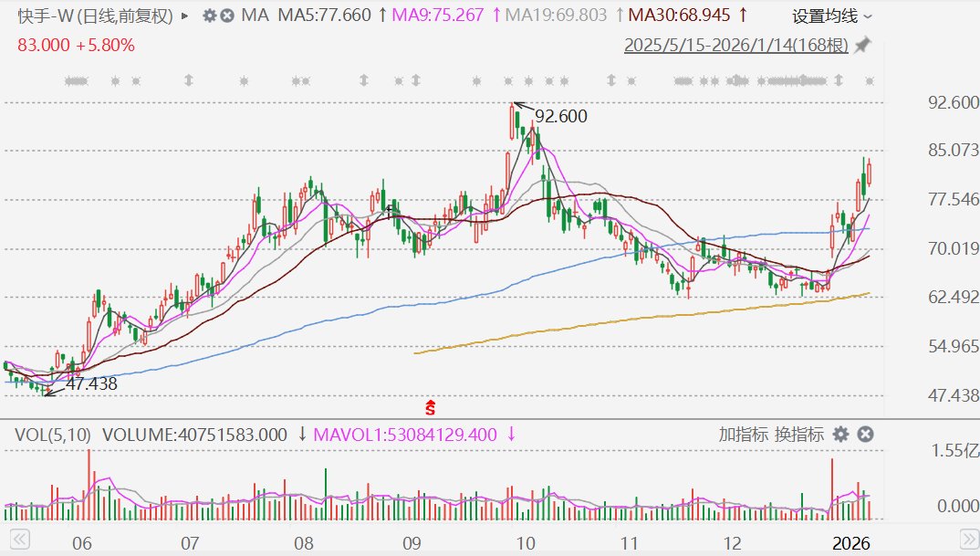This screenshot has width=980, height=556.
Task: Open MA indicator settings gear
Action: pyautogui.click(x=210, y=16)
